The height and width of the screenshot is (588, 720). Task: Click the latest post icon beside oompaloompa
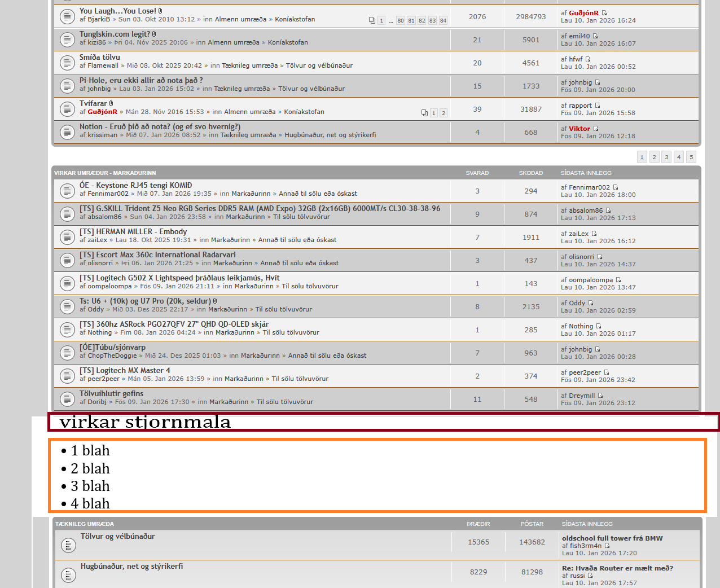(x=618, y=280)
